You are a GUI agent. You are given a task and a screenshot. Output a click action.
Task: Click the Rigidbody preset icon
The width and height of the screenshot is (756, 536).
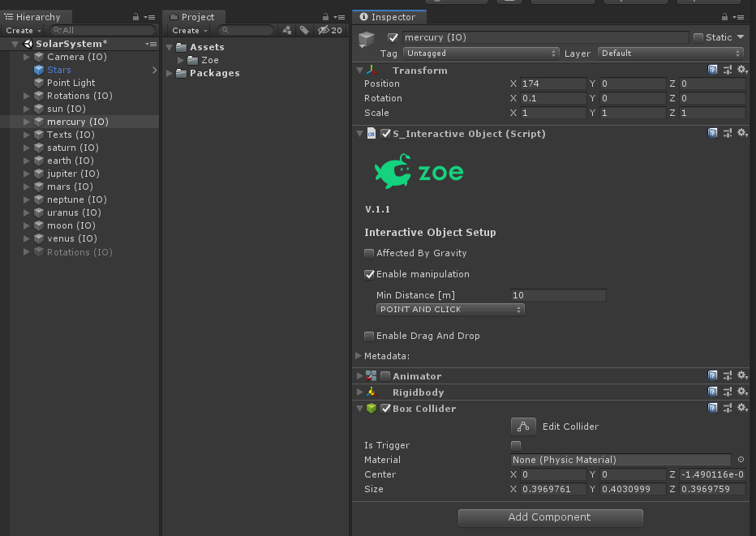(728, 392)
